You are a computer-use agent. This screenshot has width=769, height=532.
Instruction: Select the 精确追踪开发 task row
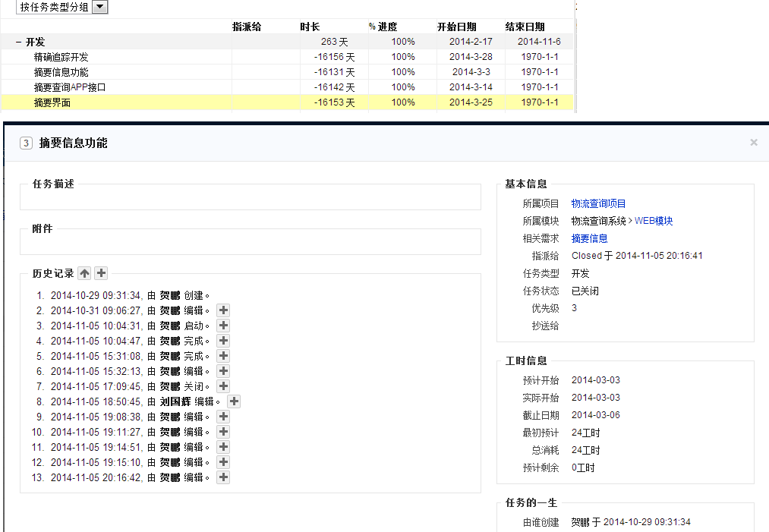click(61, 57)
